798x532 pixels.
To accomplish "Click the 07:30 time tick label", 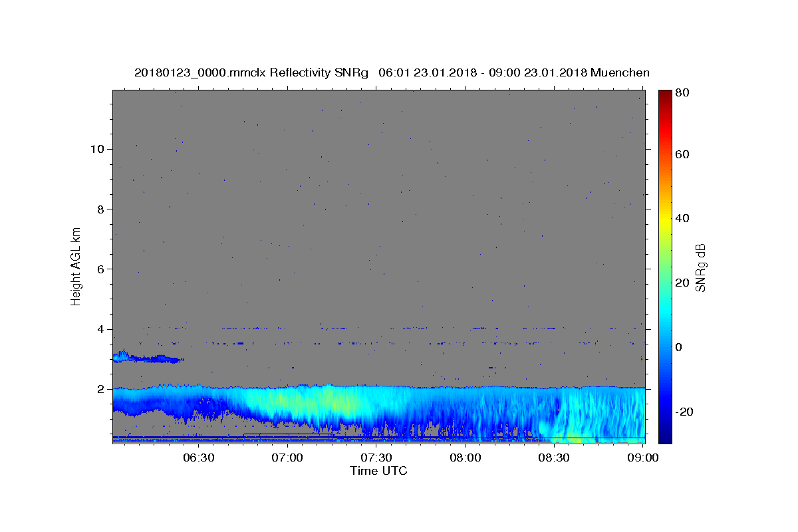I will 376,458.
